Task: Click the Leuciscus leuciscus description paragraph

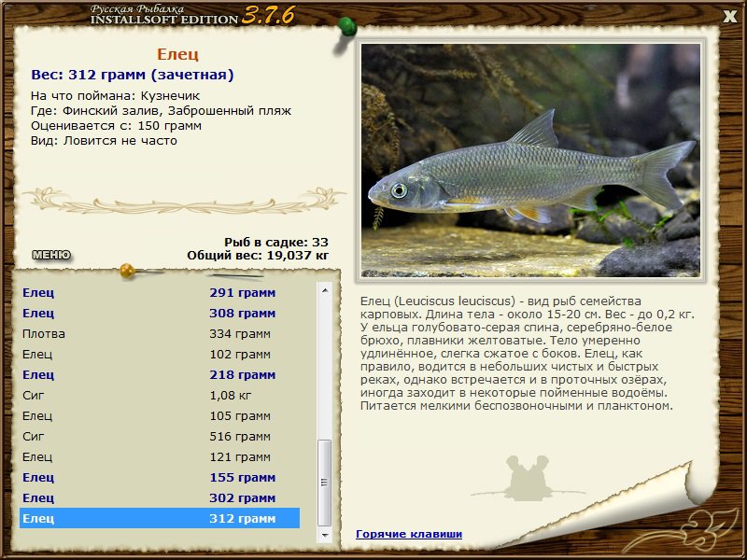Action: click(528, 354)
